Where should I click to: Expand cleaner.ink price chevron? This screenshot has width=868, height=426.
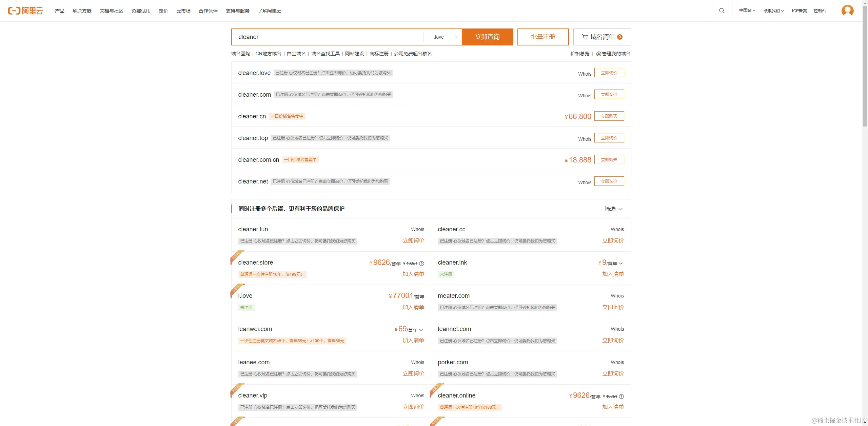point(621,264)
